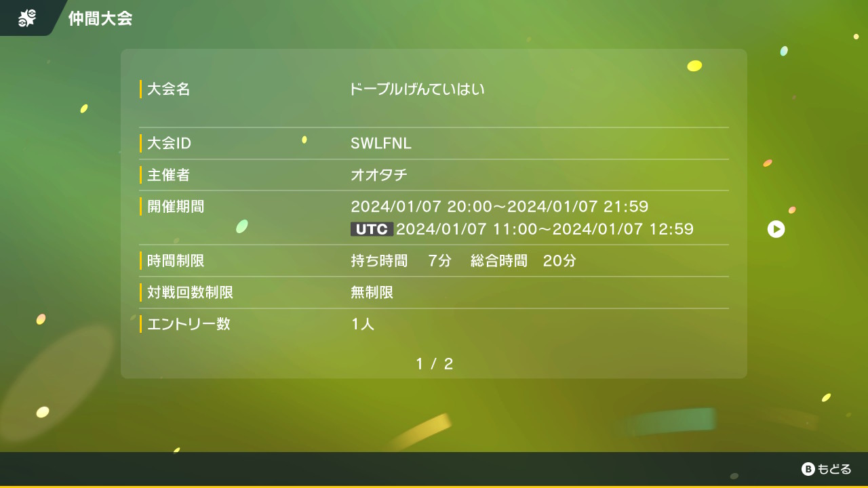
Task: Click page indicator 1 / 2
Action: [434, 364]
